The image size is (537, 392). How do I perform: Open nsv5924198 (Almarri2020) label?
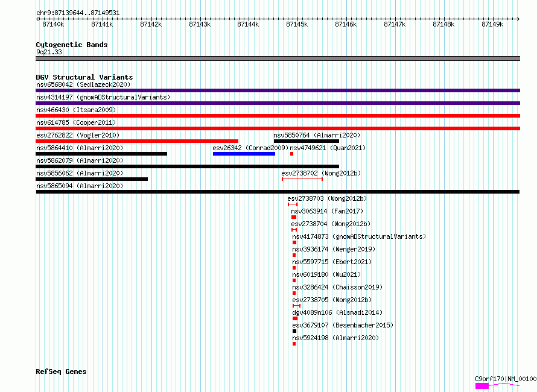335,338
